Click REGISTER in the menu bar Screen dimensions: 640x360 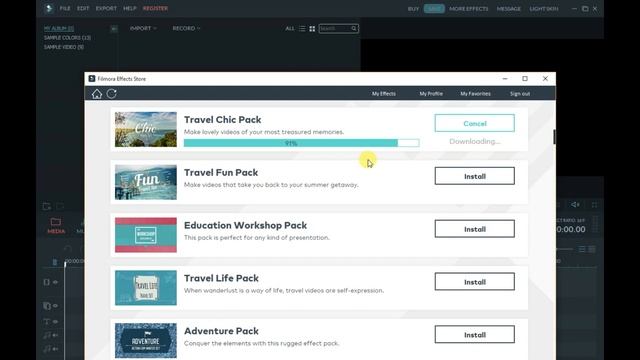click(155, 8)
